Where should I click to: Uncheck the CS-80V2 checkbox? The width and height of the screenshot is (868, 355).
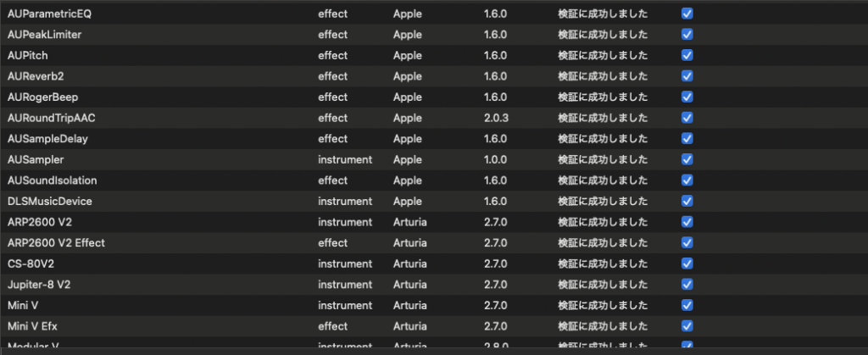coord(687,263)
